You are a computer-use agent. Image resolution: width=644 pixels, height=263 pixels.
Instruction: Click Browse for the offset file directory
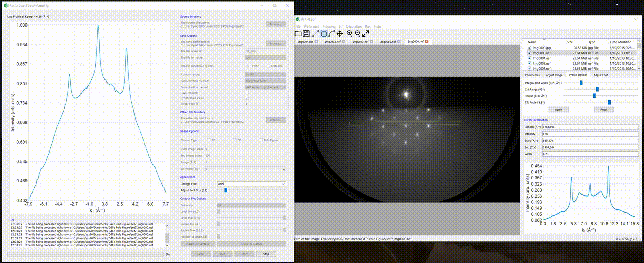276,120
